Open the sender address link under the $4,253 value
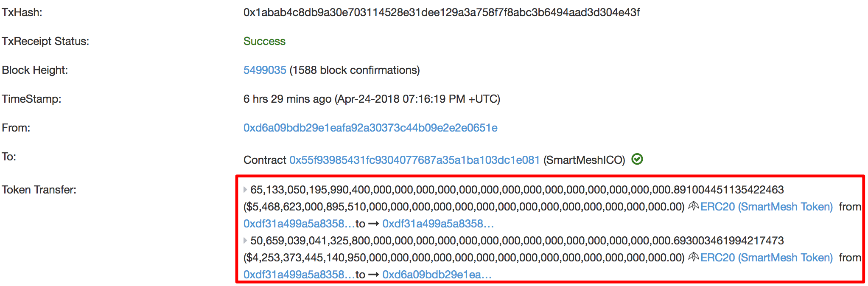Screen dimensions: 868x286 tap(299, 275)
